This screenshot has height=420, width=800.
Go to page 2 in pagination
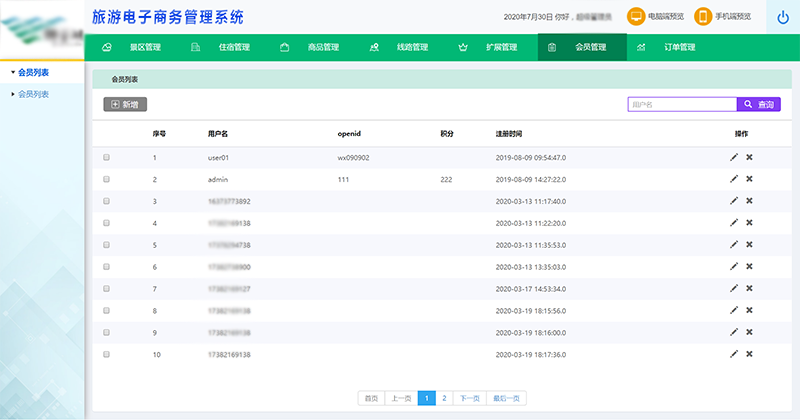444,398
